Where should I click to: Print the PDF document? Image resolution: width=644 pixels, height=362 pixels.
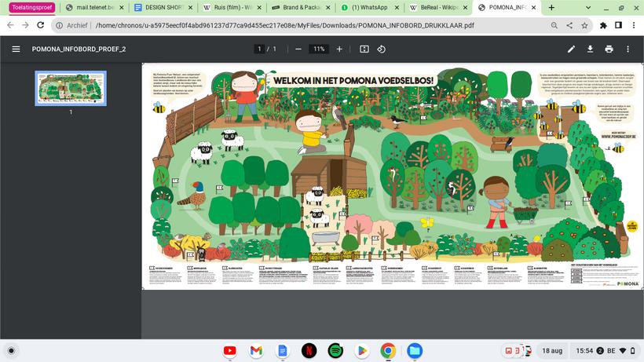[609, 49]
